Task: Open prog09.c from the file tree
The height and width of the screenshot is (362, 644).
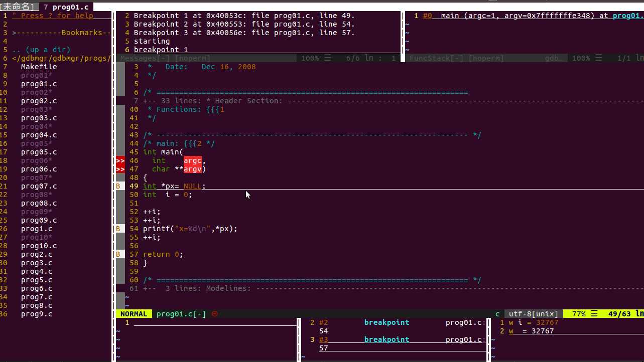Action: (x=39, y=220)
